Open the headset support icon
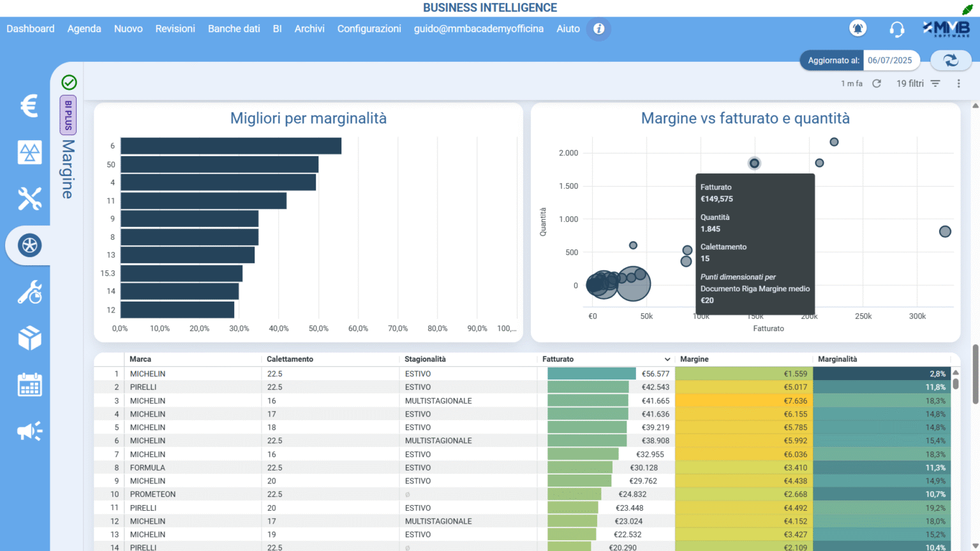 [x=896, y=29]
